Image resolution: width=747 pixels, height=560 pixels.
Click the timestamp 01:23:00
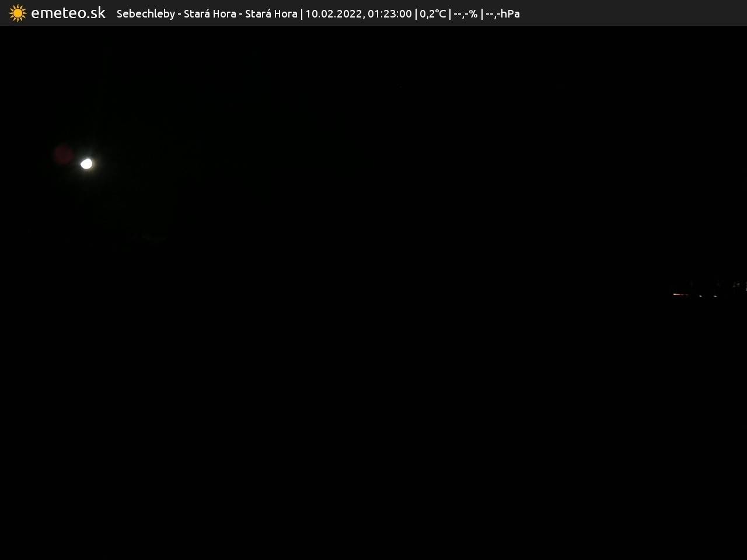(389, 13)
